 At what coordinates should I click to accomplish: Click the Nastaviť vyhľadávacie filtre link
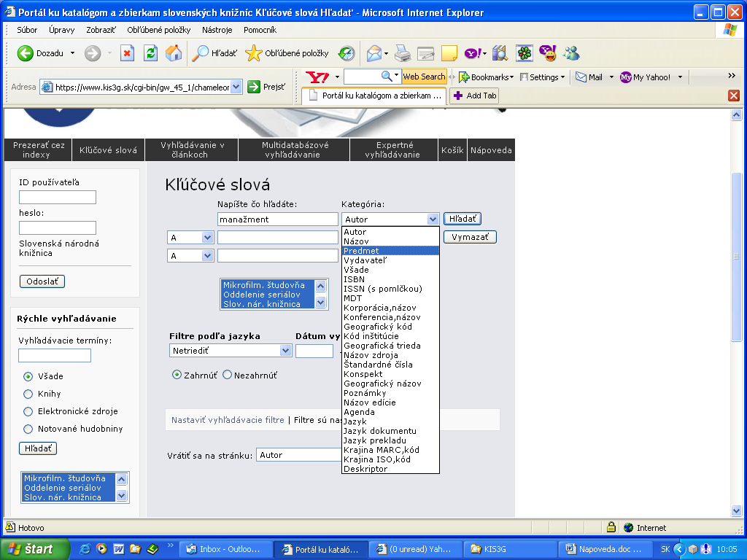(228, 420)
